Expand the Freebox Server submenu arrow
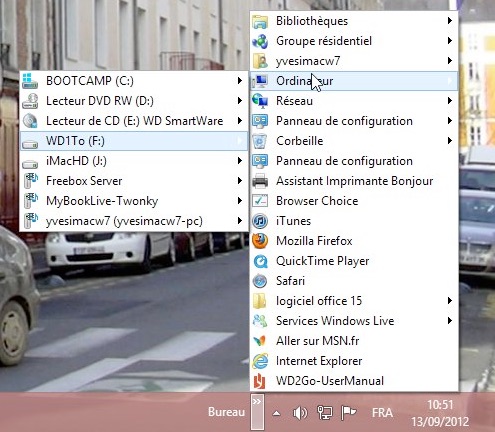This screenshot has width=495, height=432. click(240, 181)
